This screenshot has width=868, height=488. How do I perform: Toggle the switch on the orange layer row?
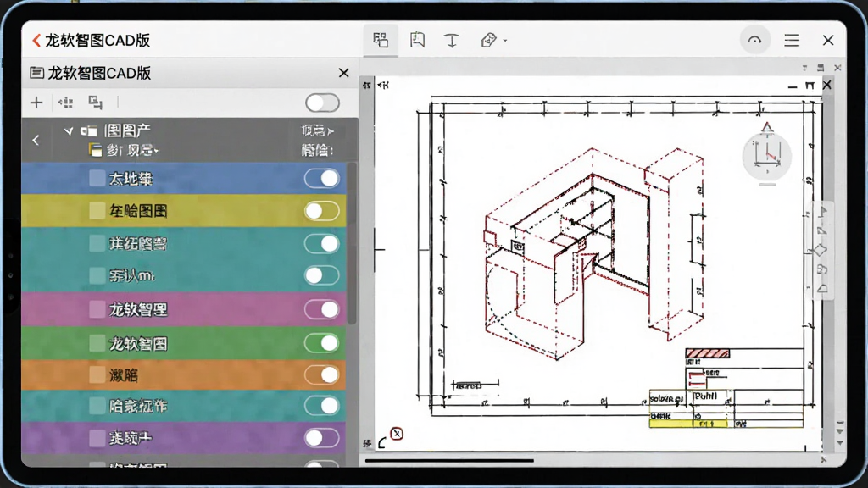coord(321,375)
